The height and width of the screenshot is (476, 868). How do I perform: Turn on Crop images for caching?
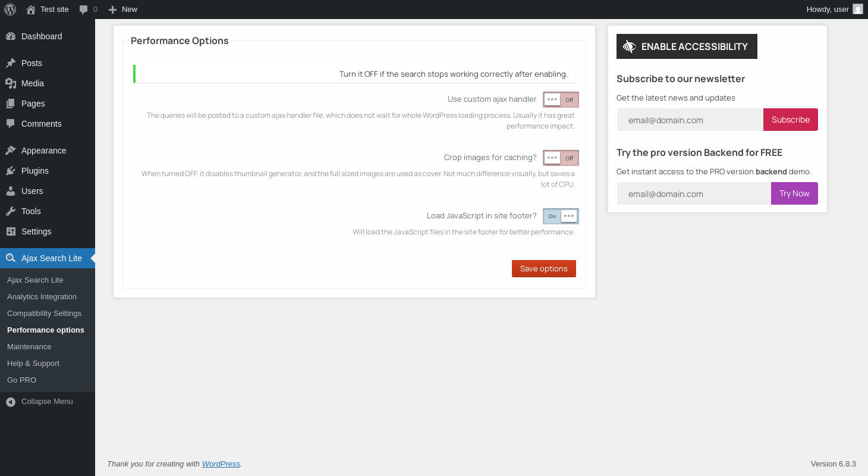click(561, 158)
